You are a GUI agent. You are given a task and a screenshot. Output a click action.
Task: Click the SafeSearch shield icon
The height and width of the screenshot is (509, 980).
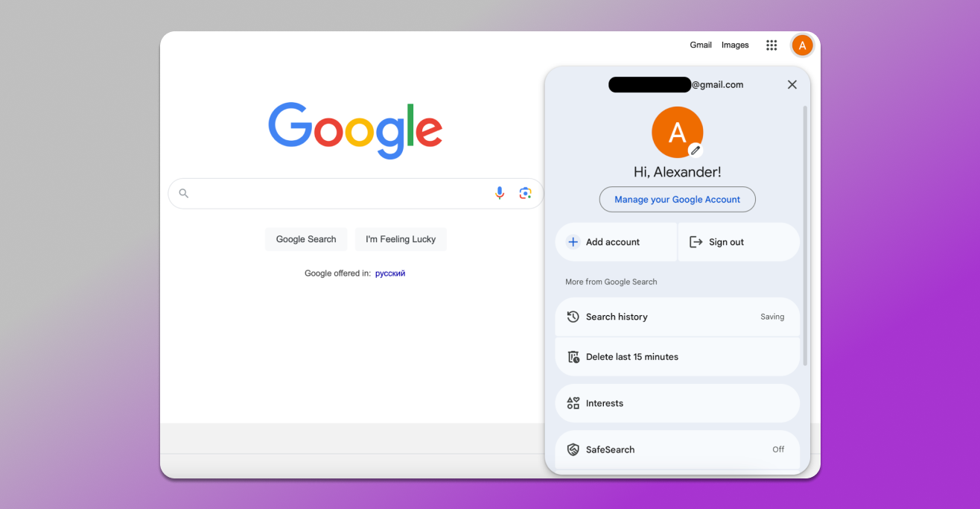pos(573,449)
